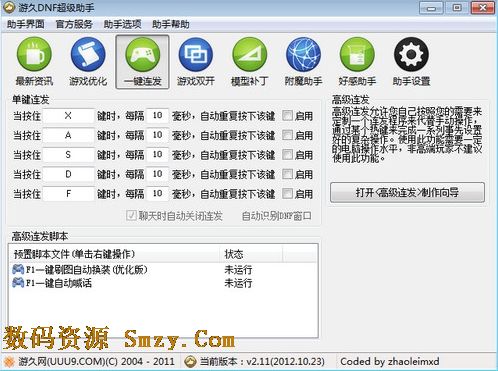498x371 pixels.
Task: Open the 模型补丁 ruler icon
Action: click(x=249, y=54)
